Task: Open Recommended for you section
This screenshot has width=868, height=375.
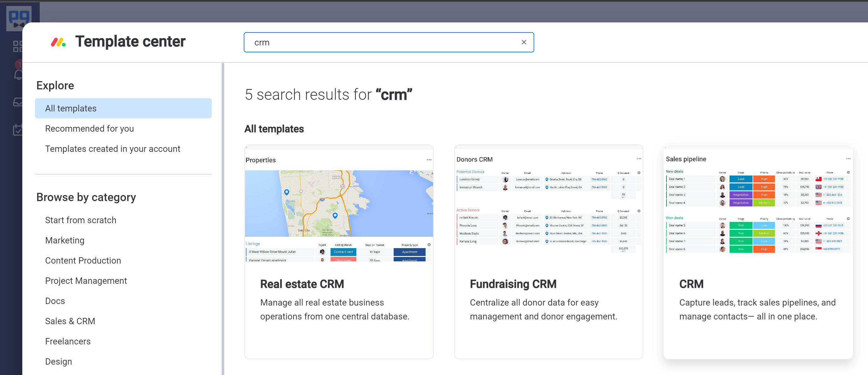Action: pos(89,128)
